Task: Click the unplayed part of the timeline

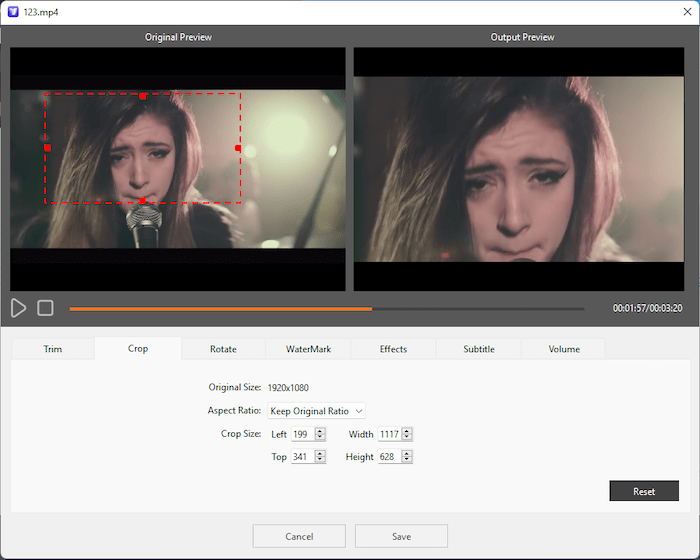Action: (478, 309)
